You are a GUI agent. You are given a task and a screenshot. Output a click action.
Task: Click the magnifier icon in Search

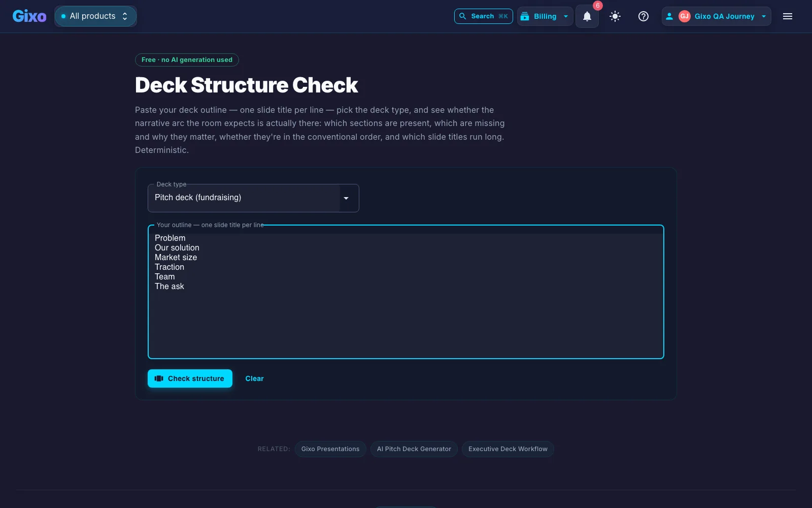tap(462, 16)
